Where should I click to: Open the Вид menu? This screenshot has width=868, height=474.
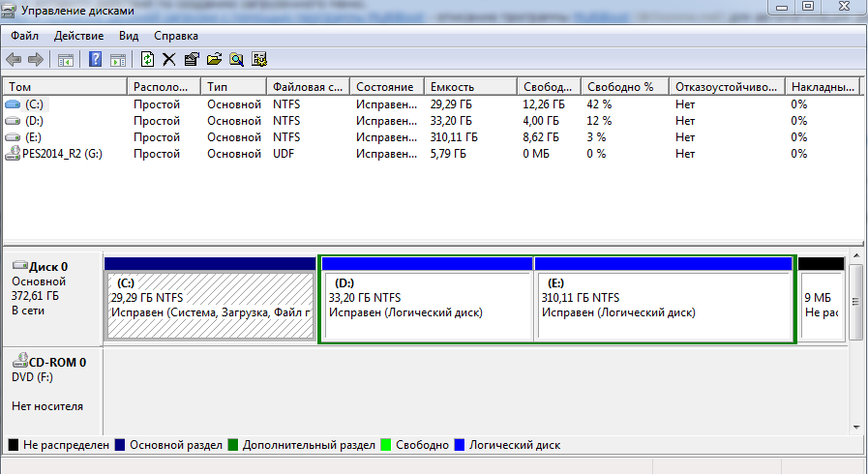pyautogui.click(x=129, y=36)
